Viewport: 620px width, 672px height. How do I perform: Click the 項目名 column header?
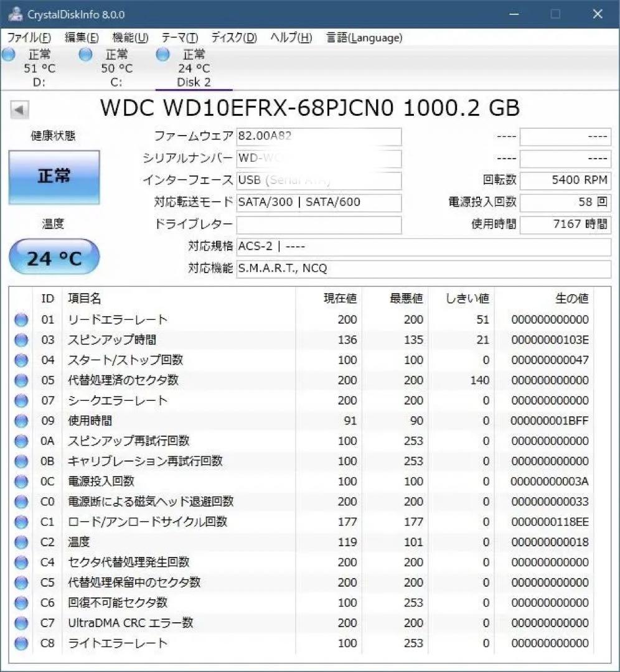tap(85, 298)
